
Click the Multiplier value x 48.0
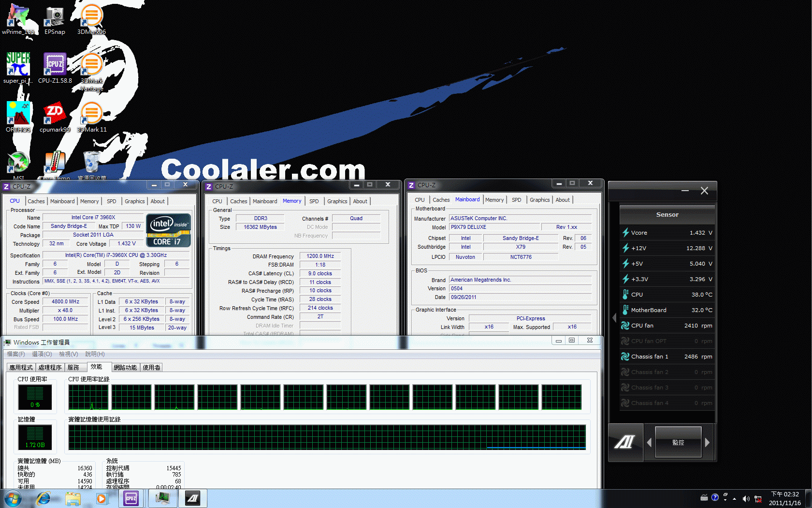[x=66, y=311]
